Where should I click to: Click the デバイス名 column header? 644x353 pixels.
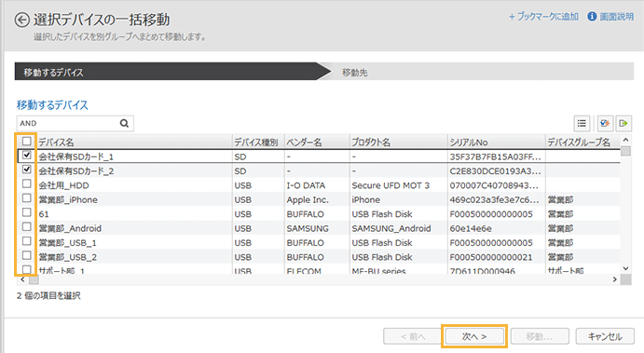pyautogui.click(x=134, y=142)
